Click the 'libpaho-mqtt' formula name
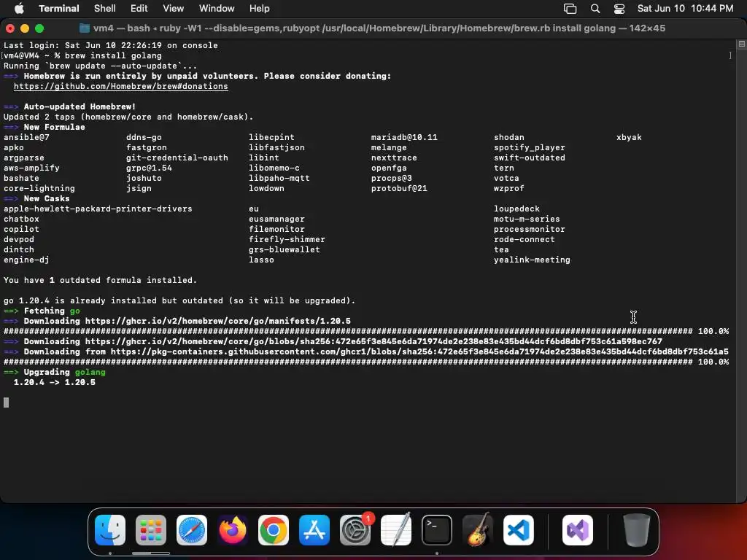 pyautogui.click(x=279, y=178)
